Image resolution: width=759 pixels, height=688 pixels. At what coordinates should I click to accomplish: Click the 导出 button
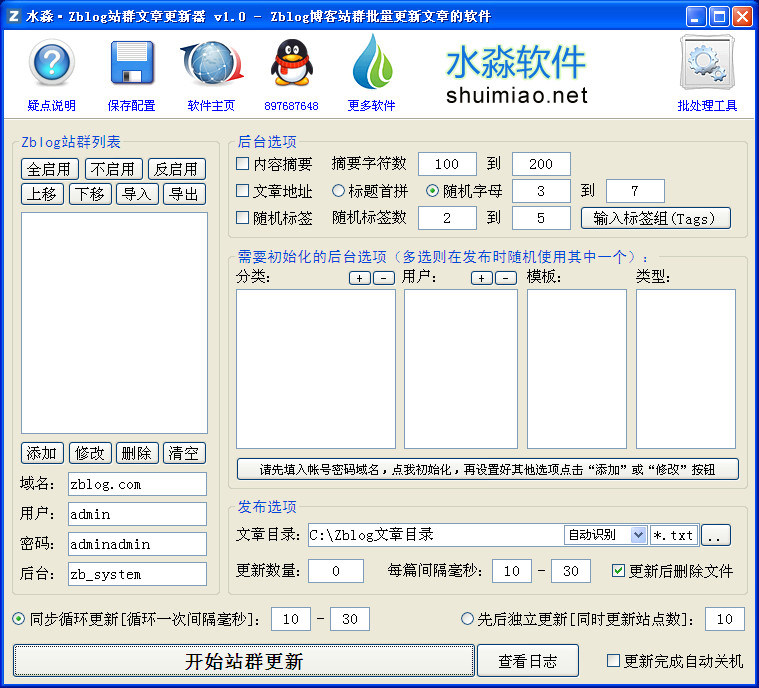(184, 194)
